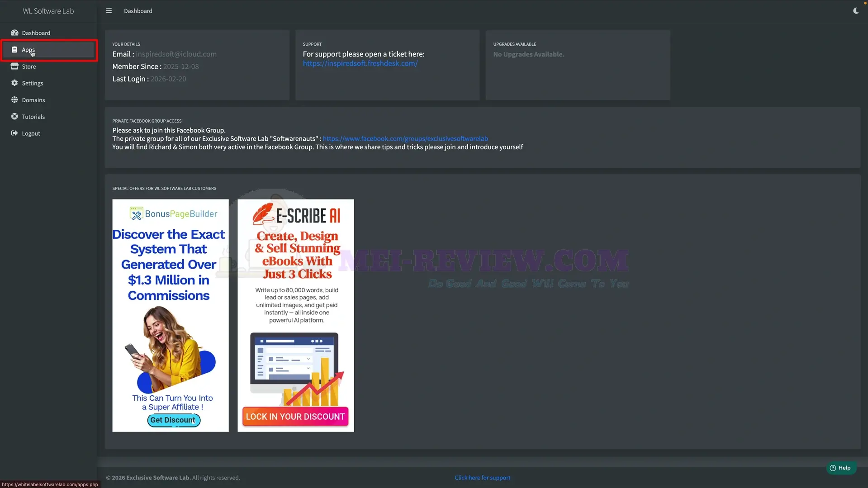Click the Get Discount button on BonusPageBuilder ad

tap(173, 420)
